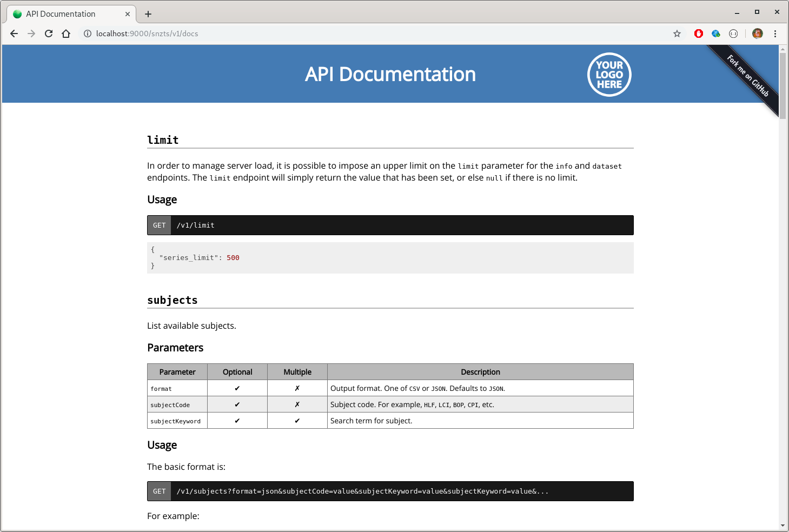Bookmark this page with the star icon

pyautogui.click(x=677, y=34)
